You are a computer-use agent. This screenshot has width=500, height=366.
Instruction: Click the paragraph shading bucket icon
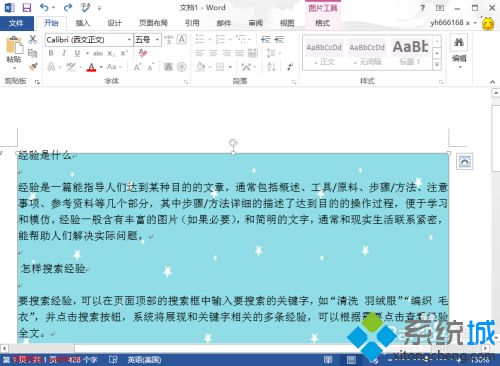(200, 67)
